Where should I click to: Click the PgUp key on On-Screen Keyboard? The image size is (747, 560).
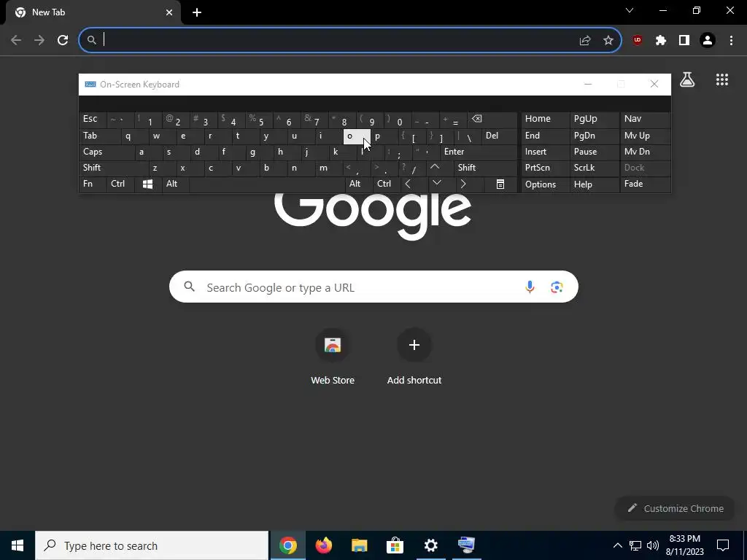point(594,120)
